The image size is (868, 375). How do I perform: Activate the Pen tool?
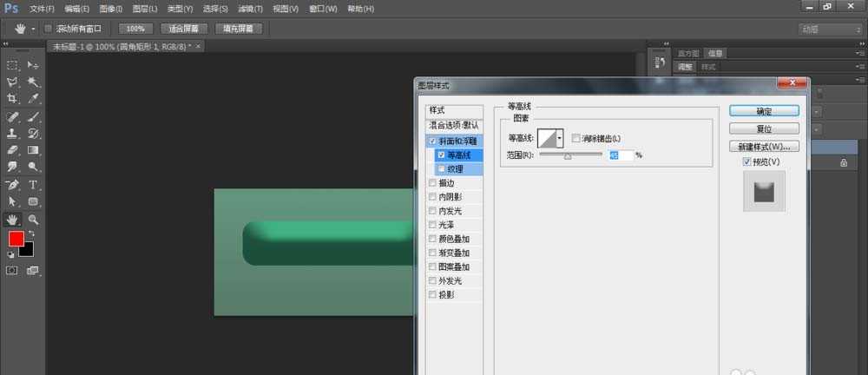(x=12, y=184)
